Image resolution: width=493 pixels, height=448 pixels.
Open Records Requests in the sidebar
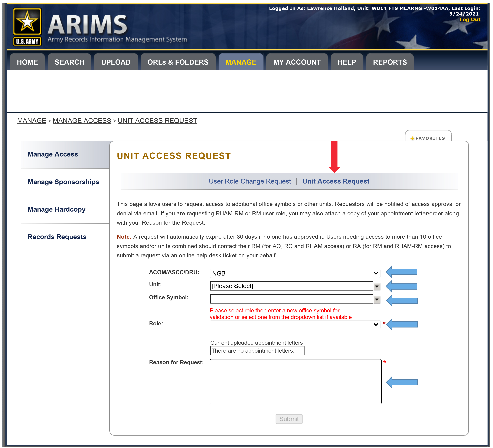(x=57, y=237)
